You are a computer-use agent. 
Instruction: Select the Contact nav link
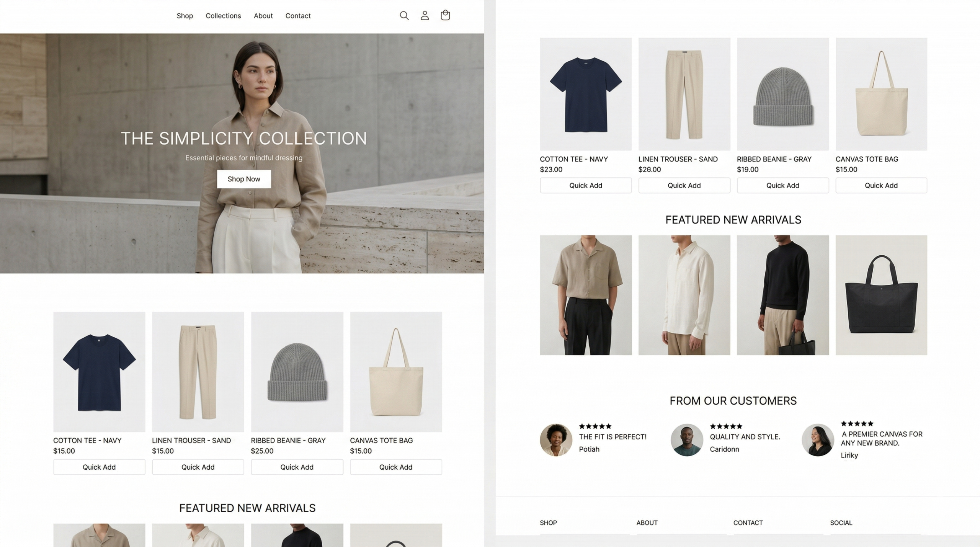(298, 16)
